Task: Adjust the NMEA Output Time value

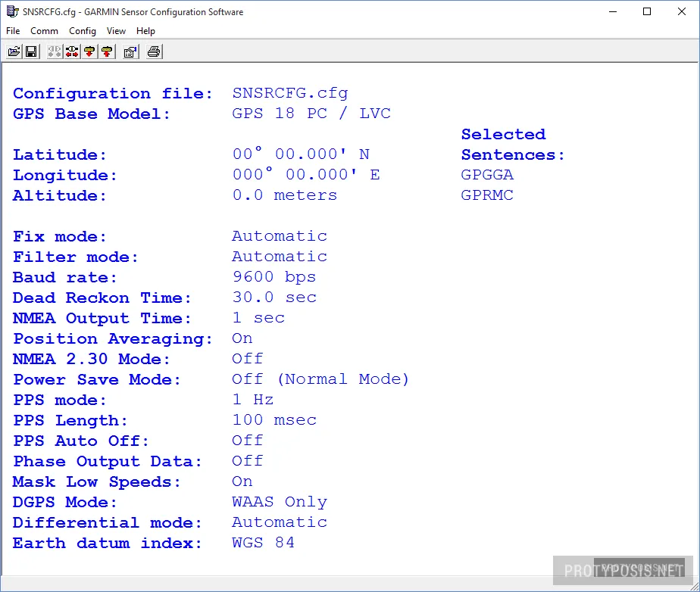Action: [x=258, y=318]
